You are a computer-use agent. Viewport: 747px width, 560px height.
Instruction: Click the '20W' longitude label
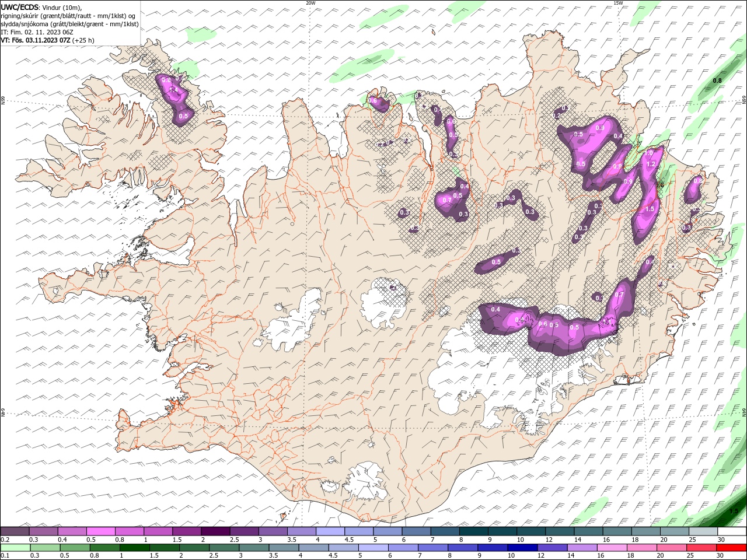click(x=310, y=3)
